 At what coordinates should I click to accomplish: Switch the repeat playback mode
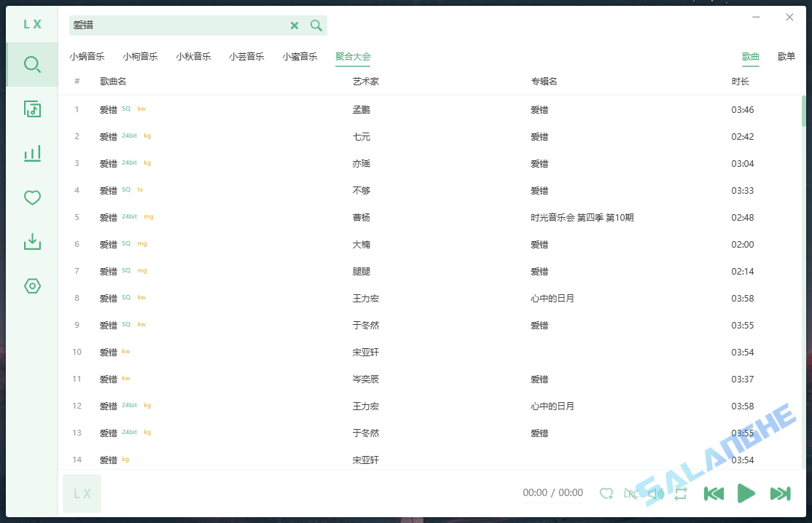680,493
